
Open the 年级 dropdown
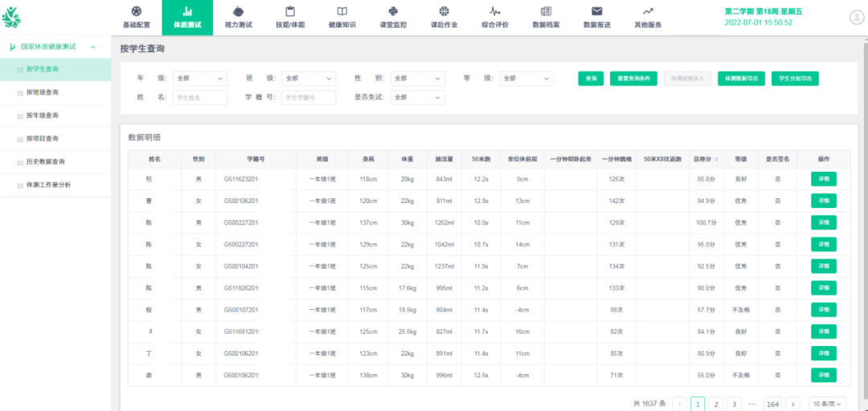(x=200, y=79)
